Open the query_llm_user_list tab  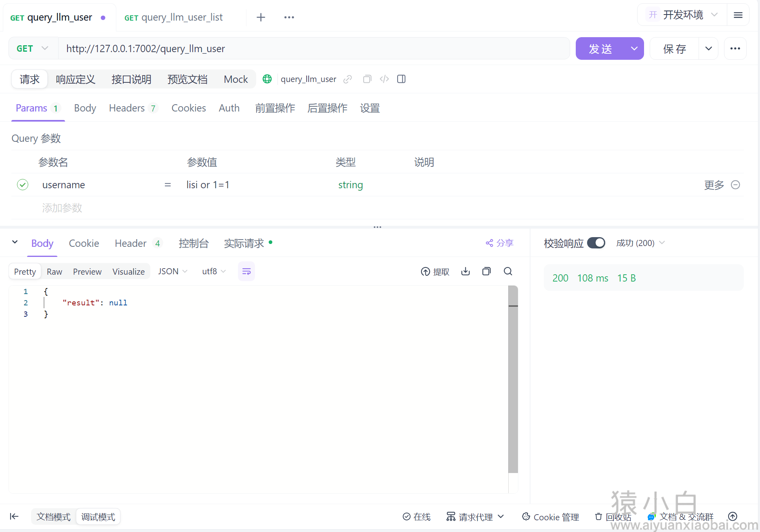[x=174, y=17]
